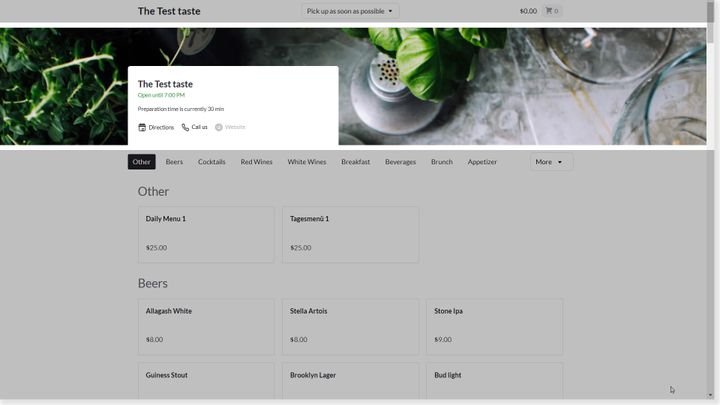Screen dimensions: 720x405
Task: Open the Appetizer category tab
Action: 482,162
